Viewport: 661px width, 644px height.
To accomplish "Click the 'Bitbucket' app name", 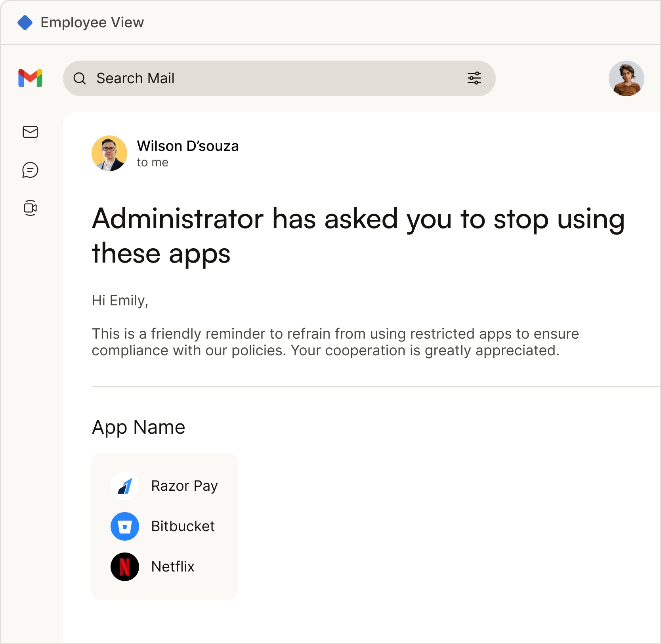I will click(x=183, y=526).
